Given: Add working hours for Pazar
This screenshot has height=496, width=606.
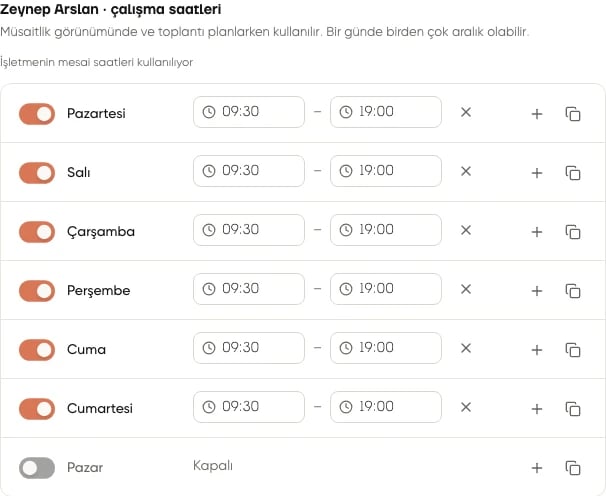Looking at the screenshot, I should [x=536, y=468].
